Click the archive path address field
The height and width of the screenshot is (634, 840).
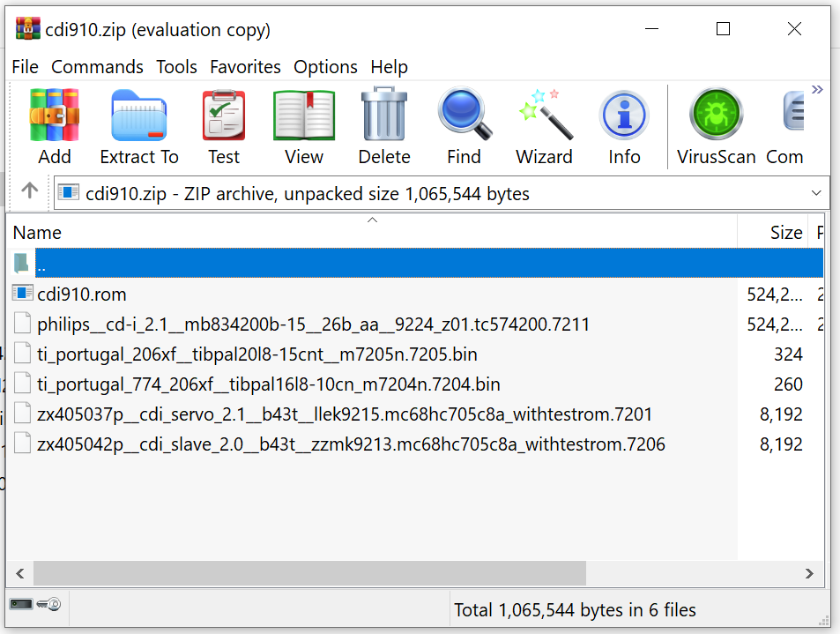click(x=442, y=193)
